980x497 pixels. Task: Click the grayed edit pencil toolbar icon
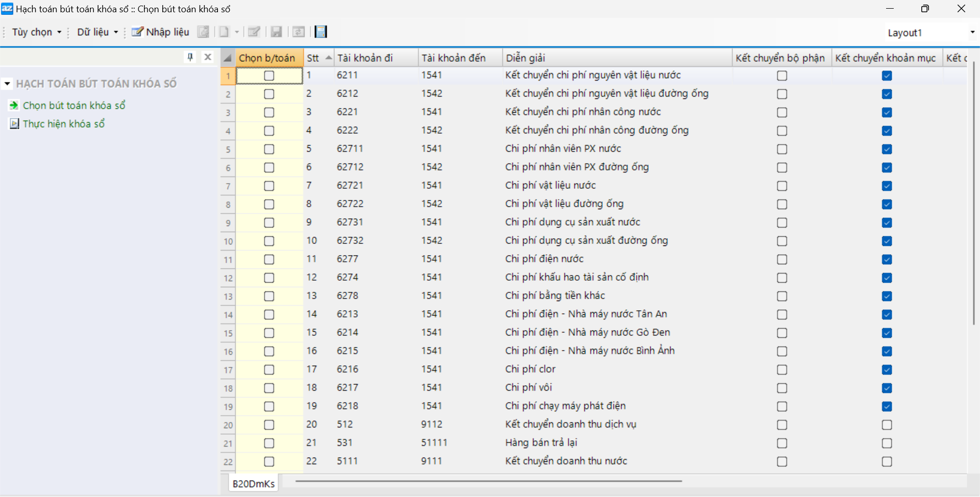[x=254, y=32]
